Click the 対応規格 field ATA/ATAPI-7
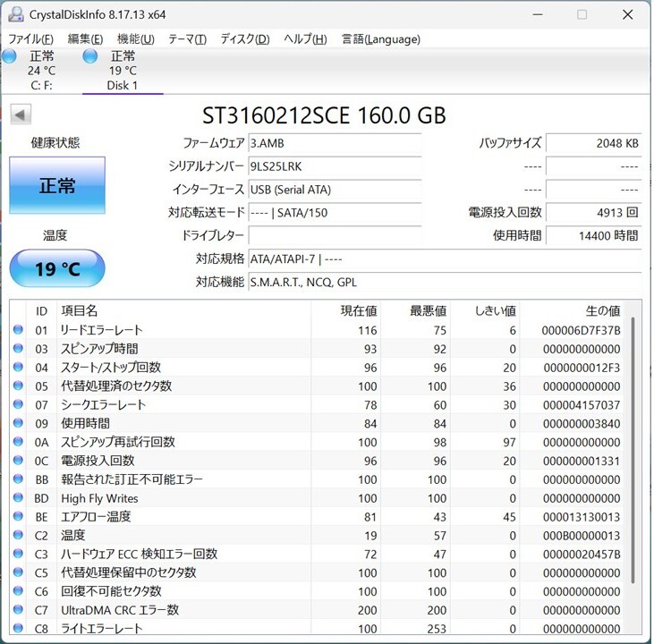The height and width of the screenshot is (644, 654). pyautogui.click(x=445, y=259)
